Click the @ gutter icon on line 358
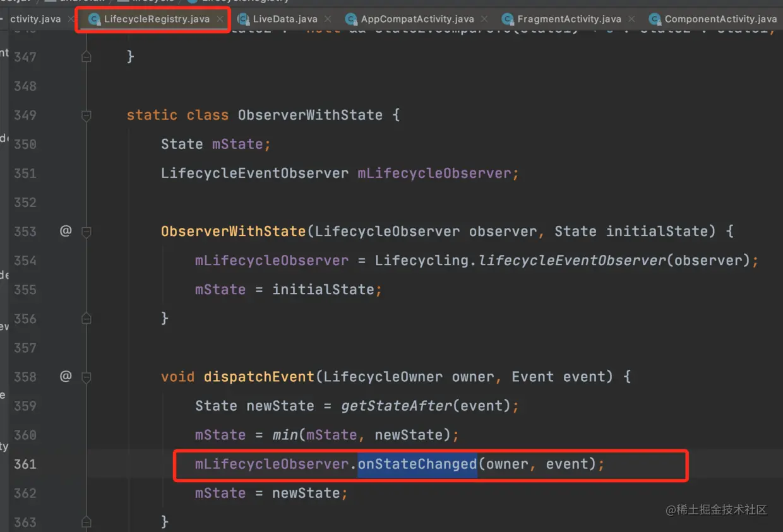 66,377
